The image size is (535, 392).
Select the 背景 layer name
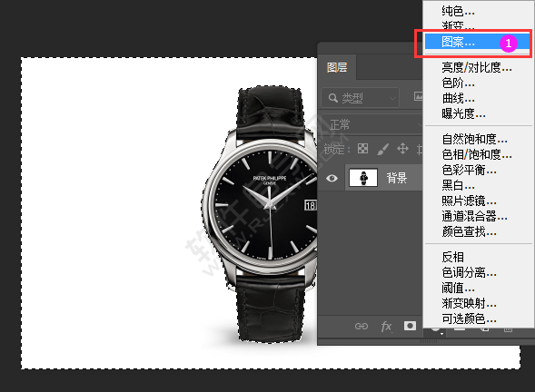(x=396, y=178)
